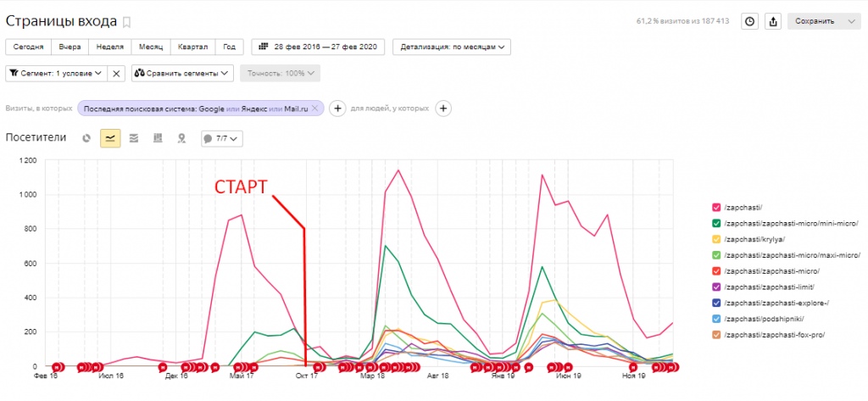Switch to stacked area chart view
This screenshot has width=868, height=401.
click(x=133, y=138)
